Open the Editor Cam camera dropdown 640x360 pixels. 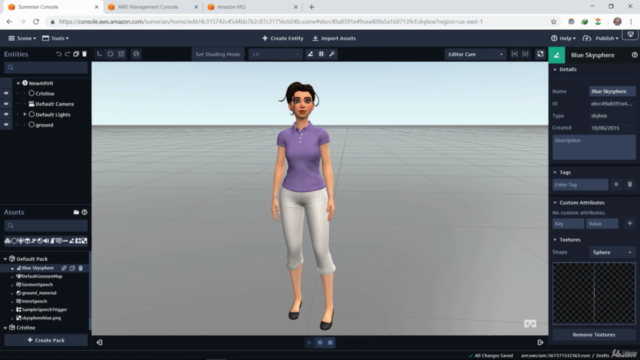475,54
